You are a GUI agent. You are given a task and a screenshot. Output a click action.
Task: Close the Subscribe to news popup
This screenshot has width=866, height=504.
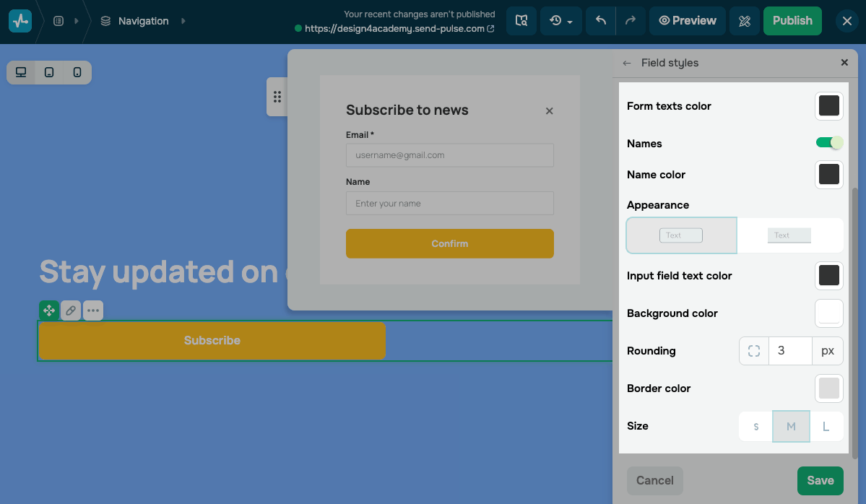(549, 111)
